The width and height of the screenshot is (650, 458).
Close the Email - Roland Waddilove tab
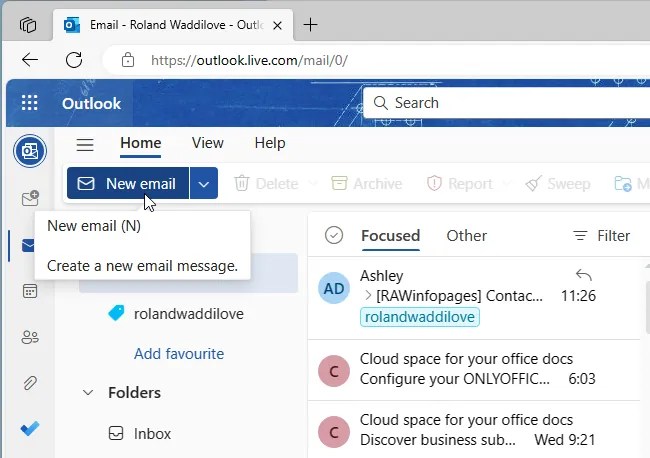[278, 26]
